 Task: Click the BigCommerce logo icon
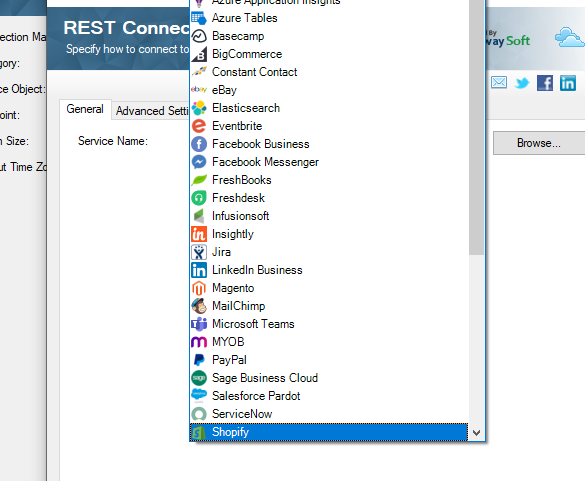198,54
